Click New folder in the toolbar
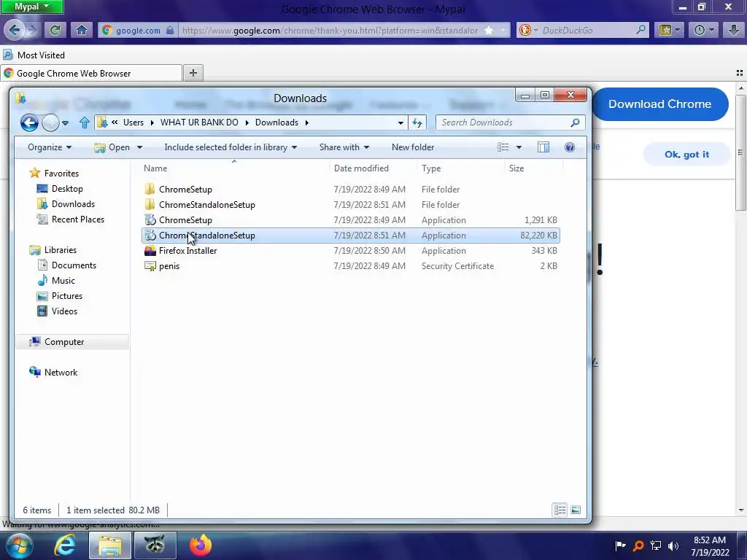747x560 pixels. (x=413, y=147)
